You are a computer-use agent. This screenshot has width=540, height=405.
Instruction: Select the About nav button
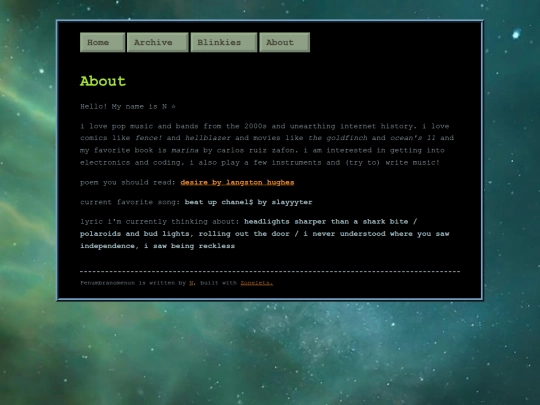(x=284, y=42)
